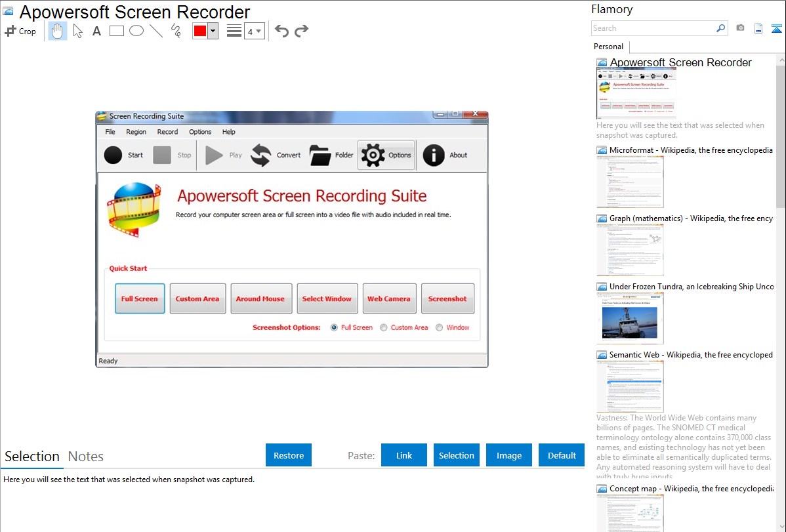Click the blue upload icon in Flamory panel
The width and height of the screenshot is (786, 532).
pos(776,28)
